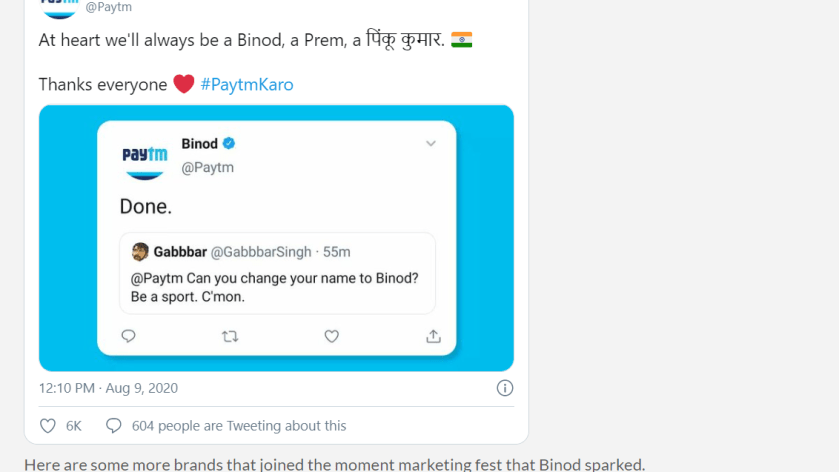Click the retweet icon inside the embedded tweet image
The height and width of the screenshot is (472, 839).
[x=230, y=336]
